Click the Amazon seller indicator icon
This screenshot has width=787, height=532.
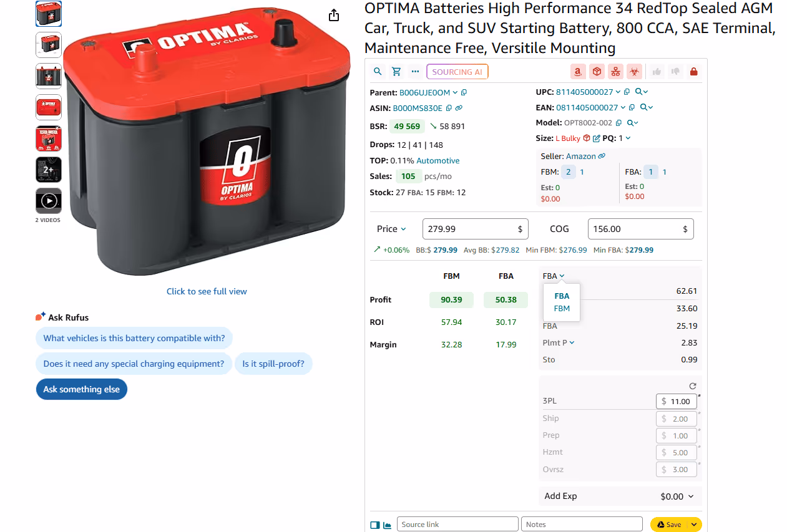click(x=579, y=72)
